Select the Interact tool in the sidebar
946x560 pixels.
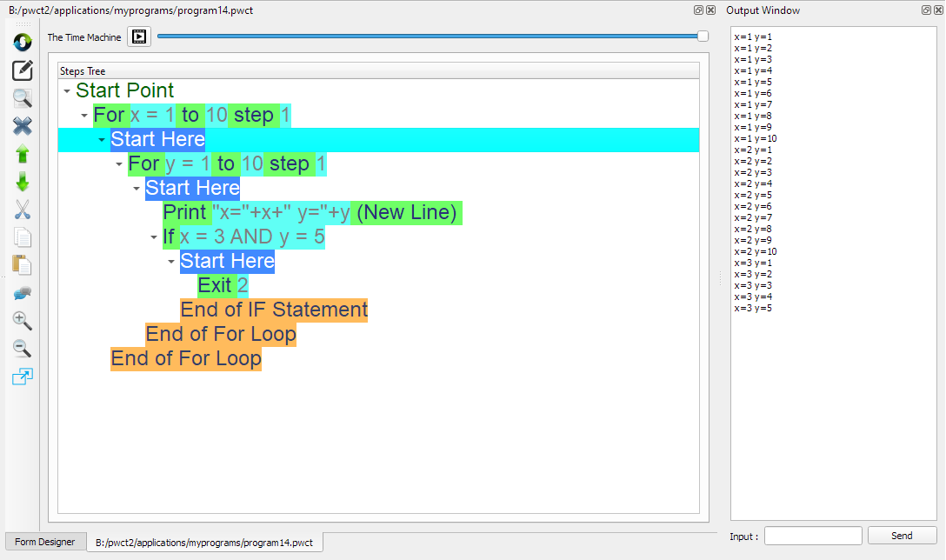tap(22, 41)
